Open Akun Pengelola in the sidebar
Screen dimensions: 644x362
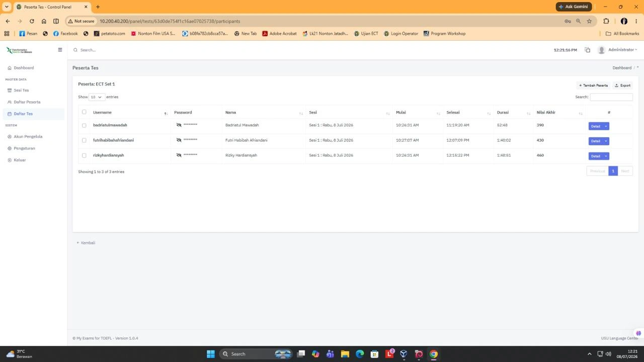pyautogui.click(x=28, y=137)
